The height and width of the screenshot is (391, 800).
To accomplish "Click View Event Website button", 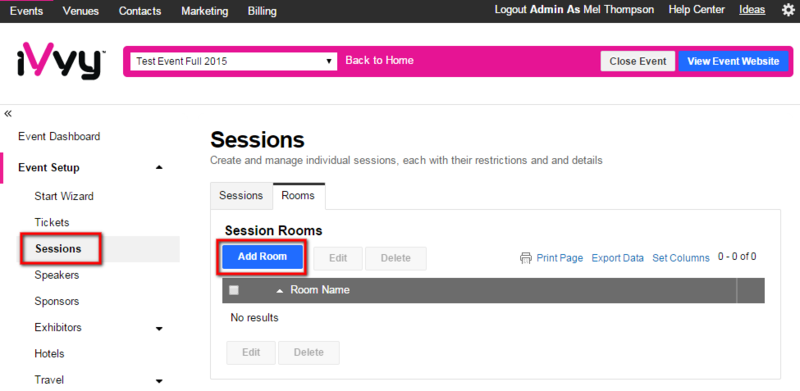I will coord(733,61).
